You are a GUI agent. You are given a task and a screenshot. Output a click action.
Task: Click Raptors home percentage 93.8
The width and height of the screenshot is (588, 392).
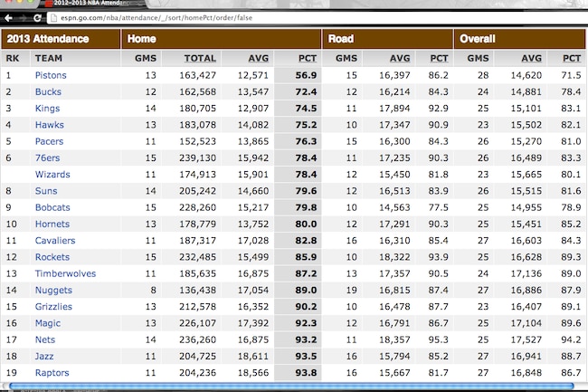(x=306, y=372)
